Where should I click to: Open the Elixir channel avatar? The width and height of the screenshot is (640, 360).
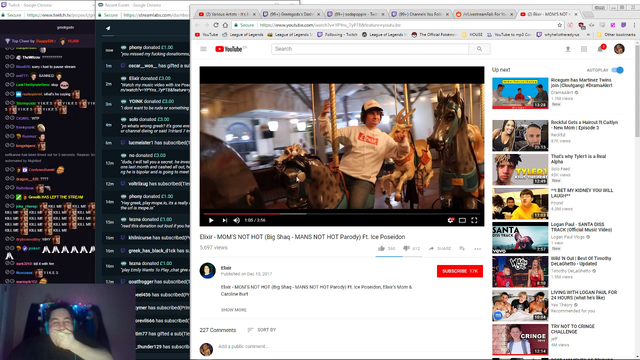click(x=207, y=271)
